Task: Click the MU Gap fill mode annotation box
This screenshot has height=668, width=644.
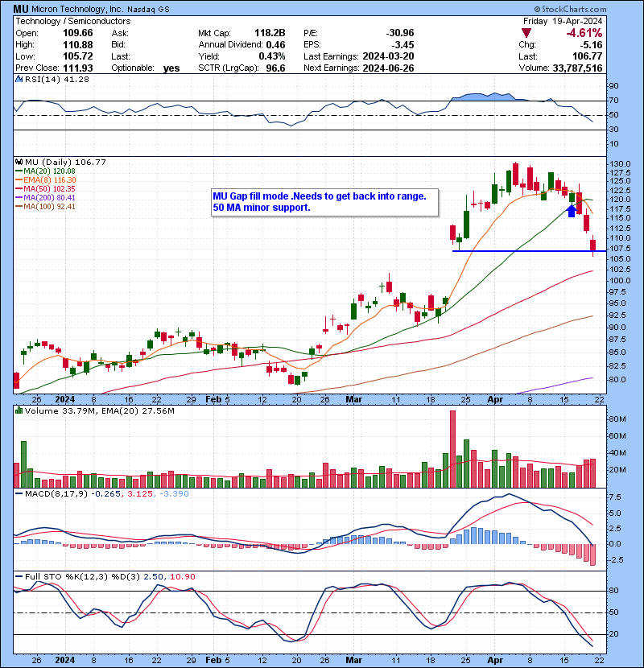Action: [x=324, y=202]
